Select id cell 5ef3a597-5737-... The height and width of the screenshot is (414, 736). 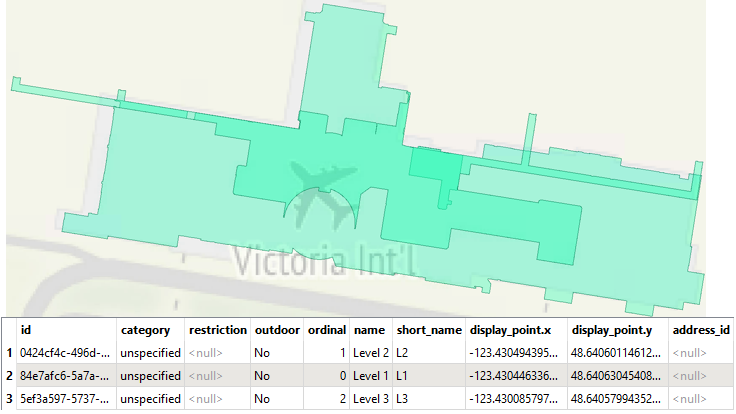[66, 399]
